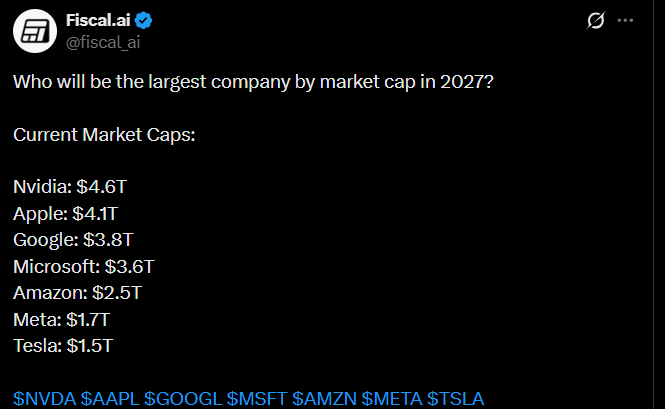Click the $GOOGL cashtag

point(182,399)
